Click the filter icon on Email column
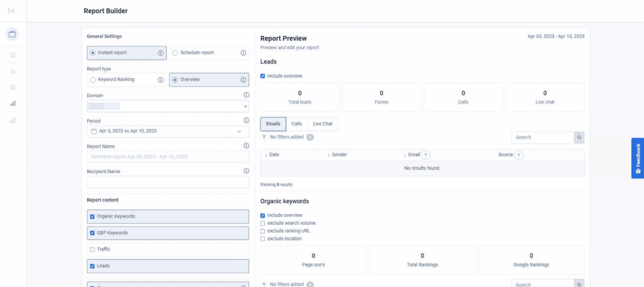 click(426, 155)
